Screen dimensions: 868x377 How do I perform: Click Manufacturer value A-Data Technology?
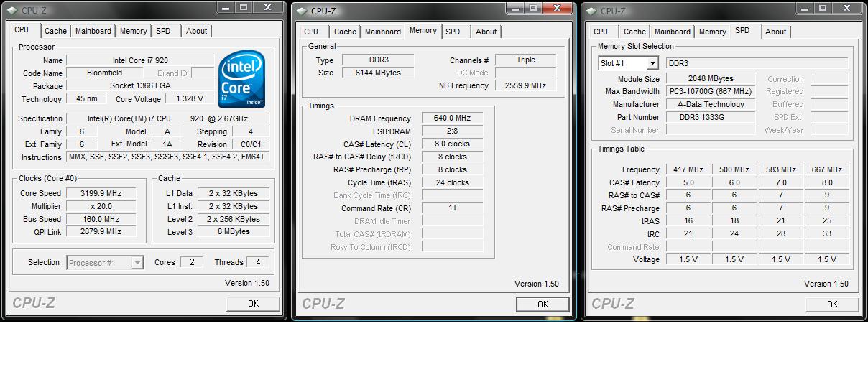coord(711,104)
